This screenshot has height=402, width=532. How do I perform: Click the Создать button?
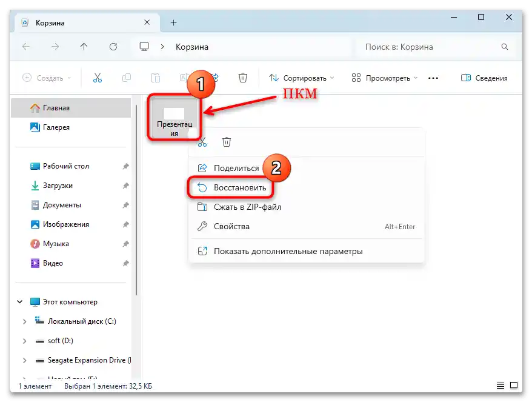coord(45,78)
